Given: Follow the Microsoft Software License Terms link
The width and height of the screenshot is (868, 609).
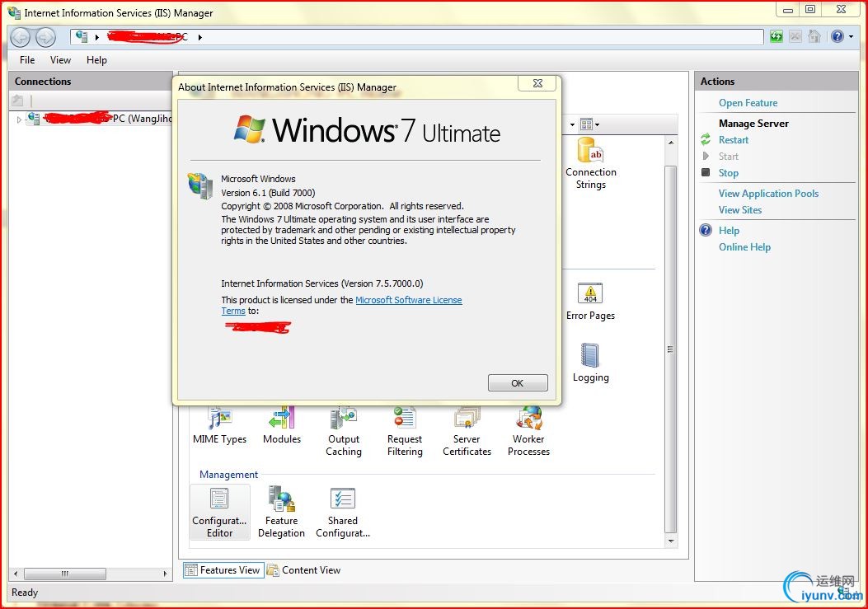Looking at the screenshot, I should (409, 299).
